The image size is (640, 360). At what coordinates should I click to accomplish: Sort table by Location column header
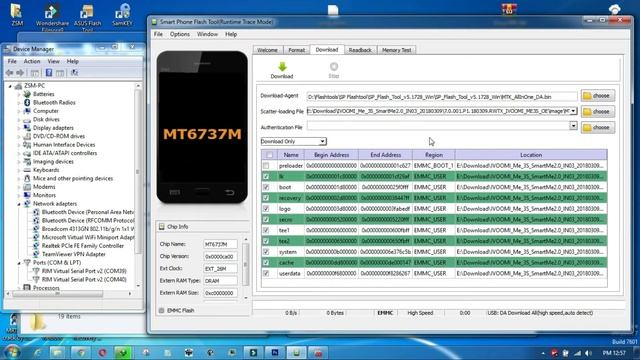531,155
